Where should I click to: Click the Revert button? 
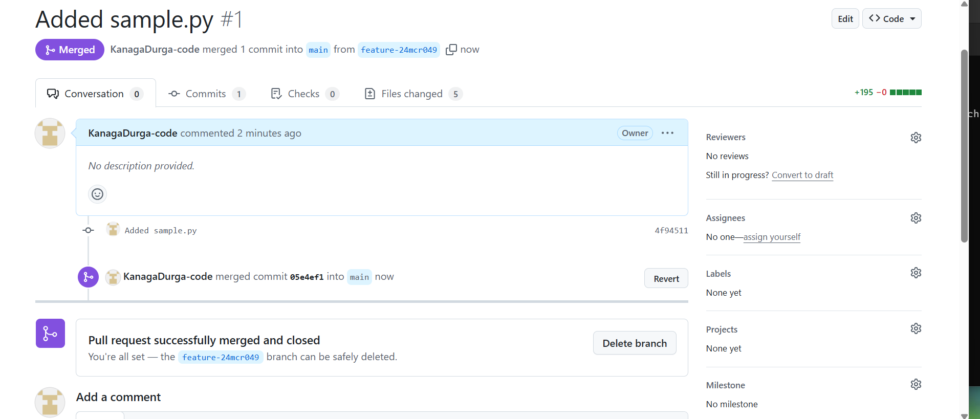[666, 278]
